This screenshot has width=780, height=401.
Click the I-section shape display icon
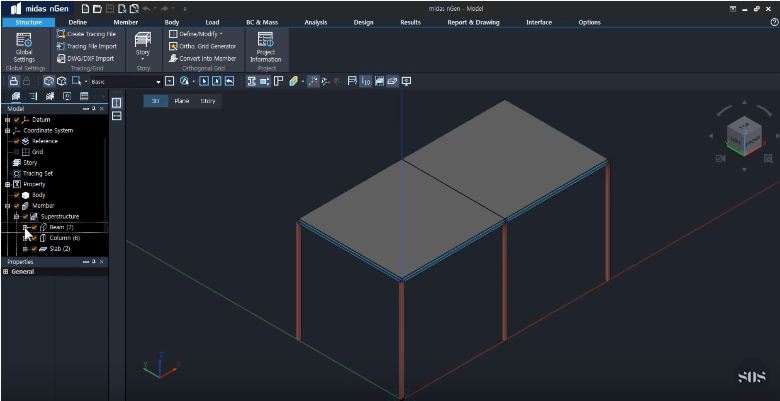pos(252,81)
